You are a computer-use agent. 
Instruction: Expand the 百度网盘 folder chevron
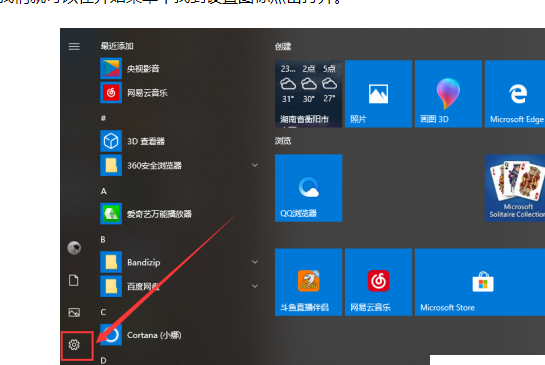coord(255,286)
